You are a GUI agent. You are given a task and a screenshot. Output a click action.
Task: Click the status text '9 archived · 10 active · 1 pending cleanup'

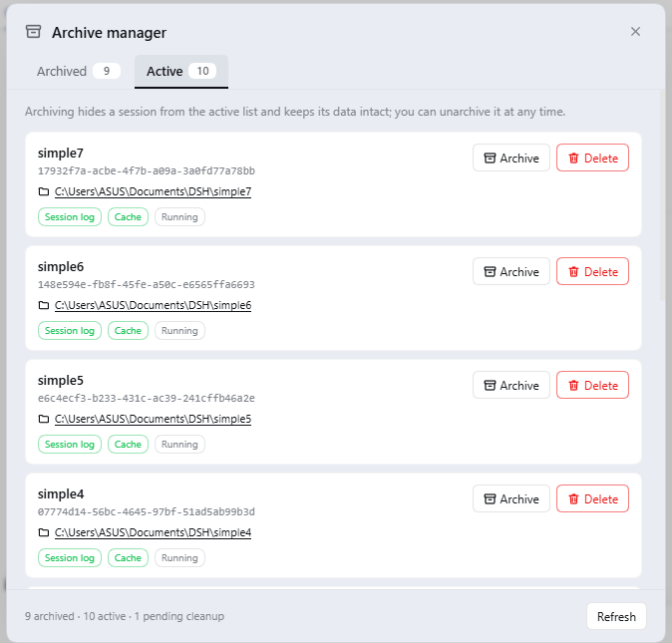pos(125,616)
